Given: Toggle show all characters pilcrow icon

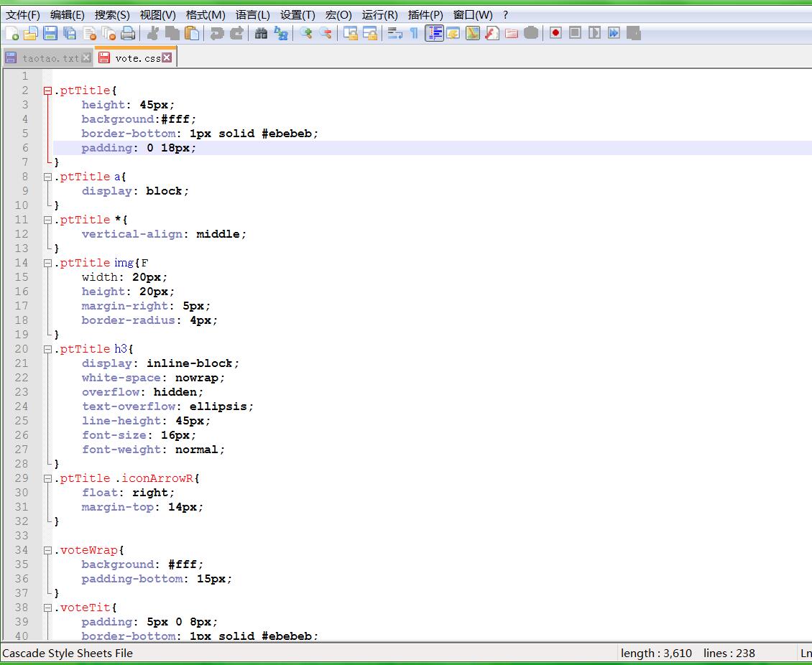Looking at the screenshot, I should click(414, 33).
